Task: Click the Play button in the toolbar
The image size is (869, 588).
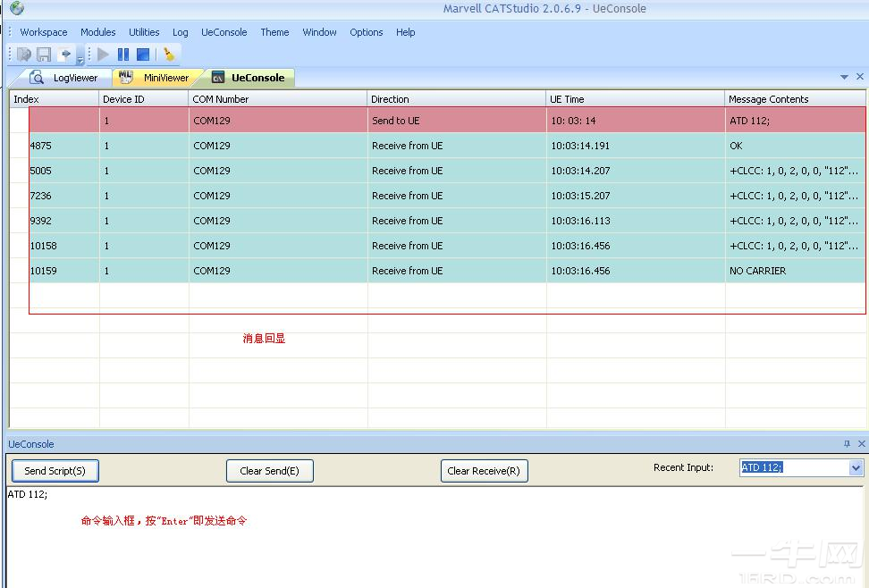Action: [x=104, y=55]
